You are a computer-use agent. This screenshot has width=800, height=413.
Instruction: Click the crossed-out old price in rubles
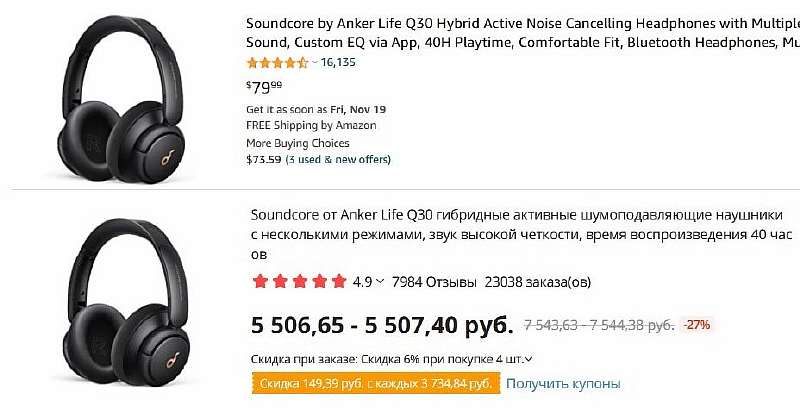[x=597, y=325]
